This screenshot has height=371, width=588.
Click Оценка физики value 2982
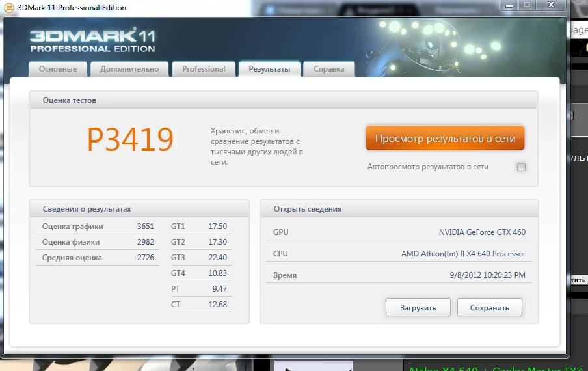pos(146,242)
